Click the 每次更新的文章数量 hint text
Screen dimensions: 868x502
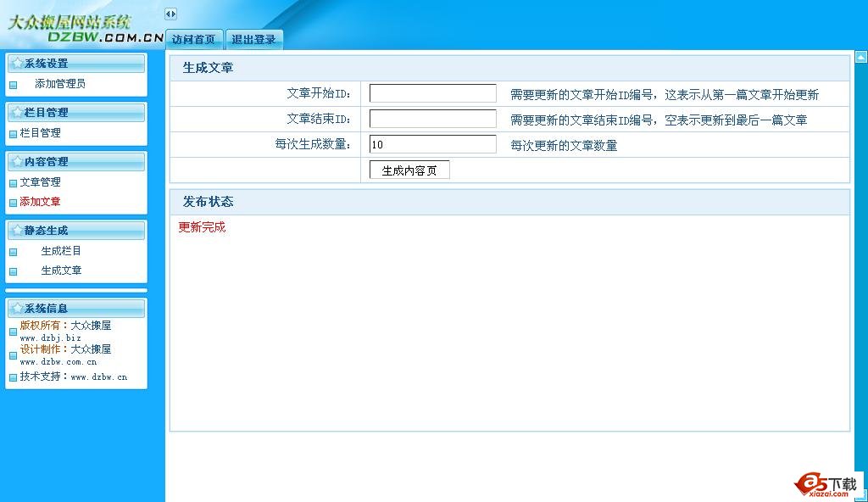click(x=564, y=146)
